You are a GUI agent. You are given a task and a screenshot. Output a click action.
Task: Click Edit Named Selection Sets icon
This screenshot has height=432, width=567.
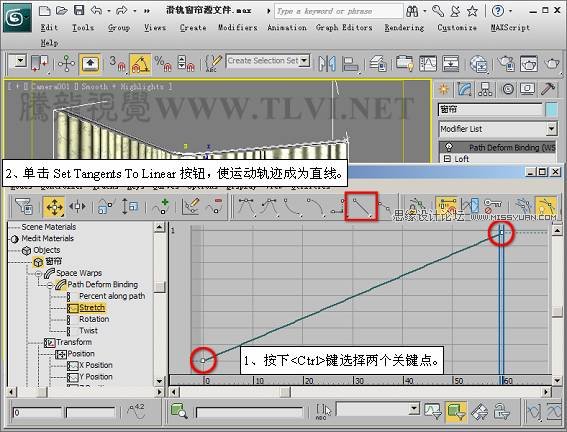(x=213, y=64)
